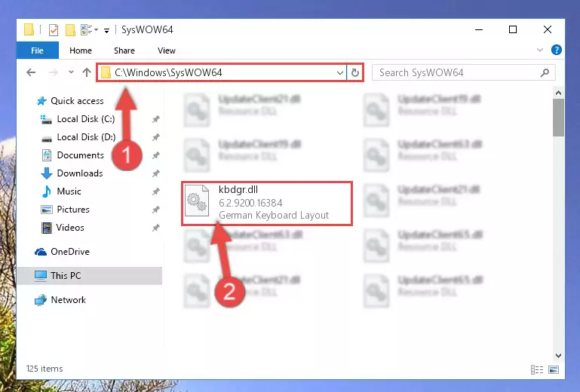Screen dimensions: 580x392
Task: Refresh the SysWOW64 folder
Action: tap(355, 72)
